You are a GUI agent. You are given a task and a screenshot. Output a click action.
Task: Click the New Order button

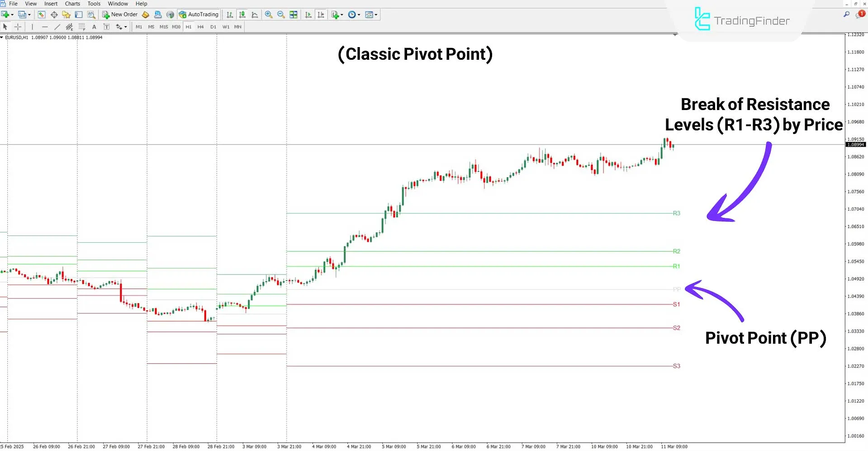(119, 14)
